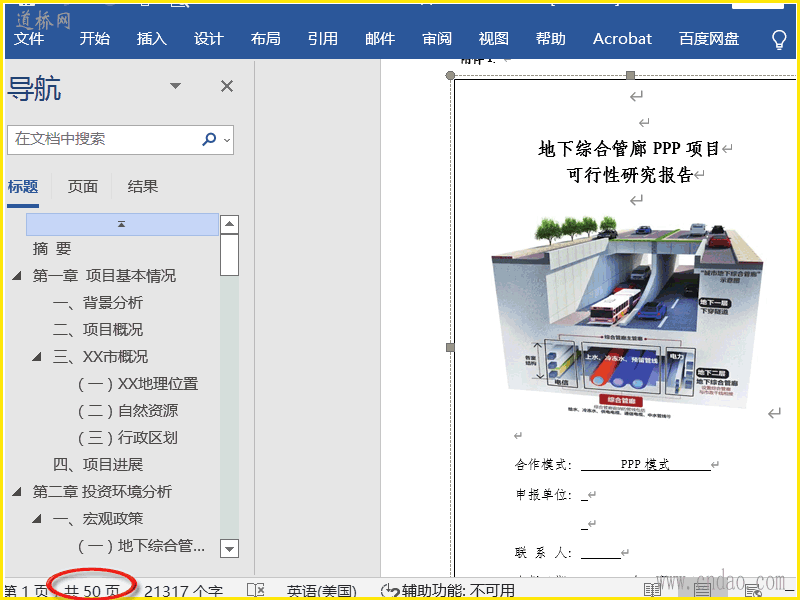The width and height of the screenshot is (800, 600).
Task: Click the 可行性研究报告 title line
Action: pos(630,175)
